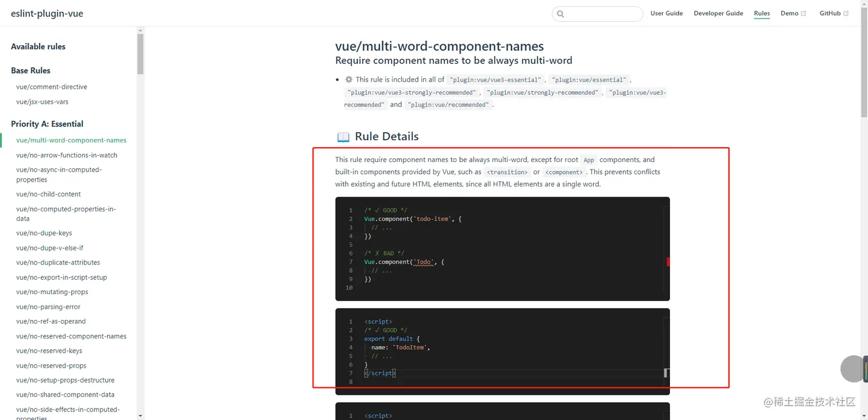Click the sidebar scroll down arrow
Screen dimensions: 868x420
(x=141, y=416)
